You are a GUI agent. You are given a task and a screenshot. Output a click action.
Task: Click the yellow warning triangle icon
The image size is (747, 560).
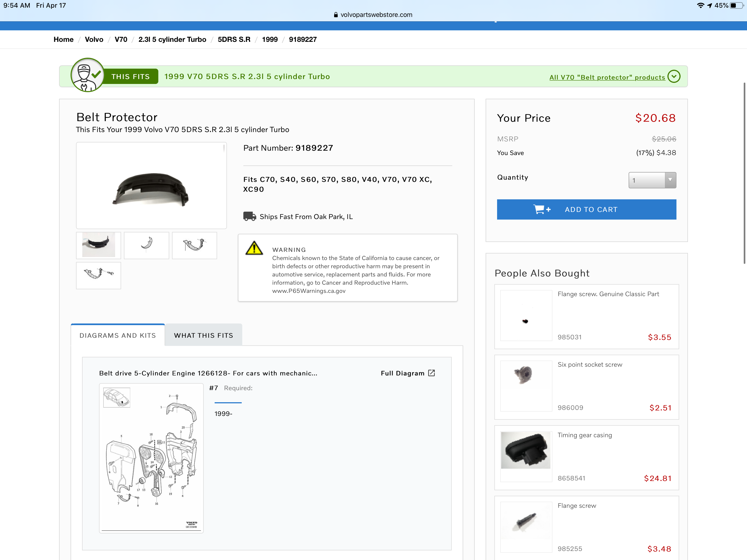(x=254, y=248)
